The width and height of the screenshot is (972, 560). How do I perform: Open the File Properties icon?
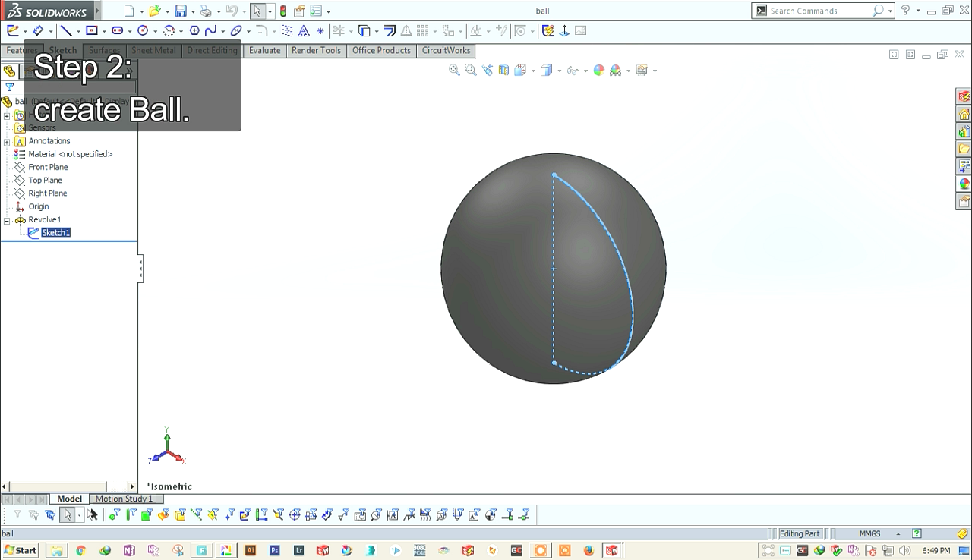pyautogui.click(x=299, y=11)
